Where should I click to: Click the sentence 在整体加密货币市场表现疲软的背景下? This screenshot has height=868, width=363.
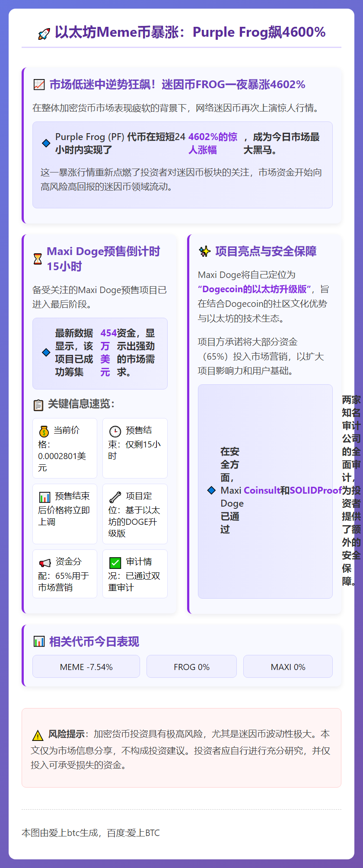pos(177,108)
